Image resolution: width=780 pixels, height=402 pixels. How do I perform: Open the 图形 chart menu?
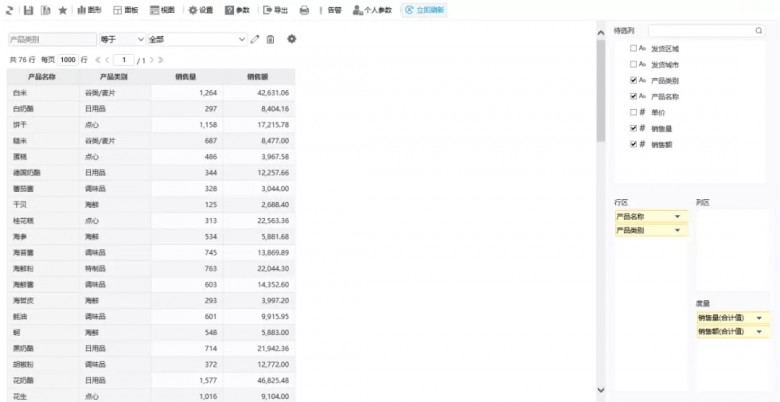point(89,10)
